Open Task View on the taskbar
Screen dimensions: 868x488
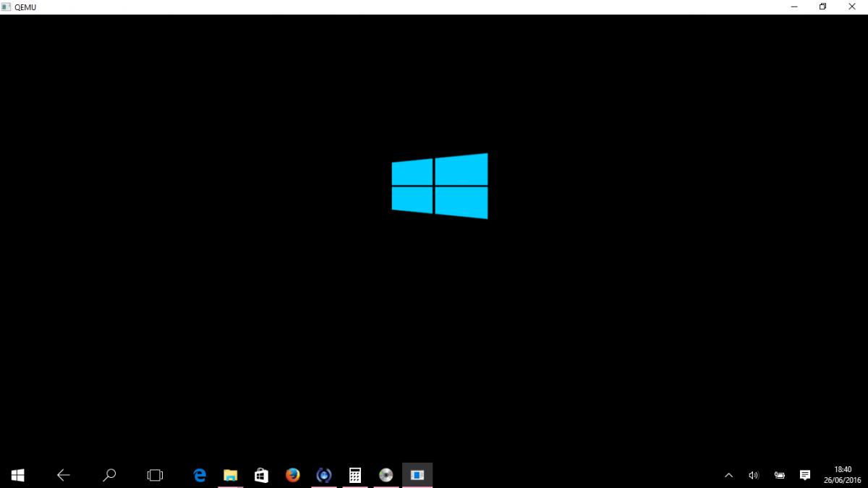pos(155,475)
